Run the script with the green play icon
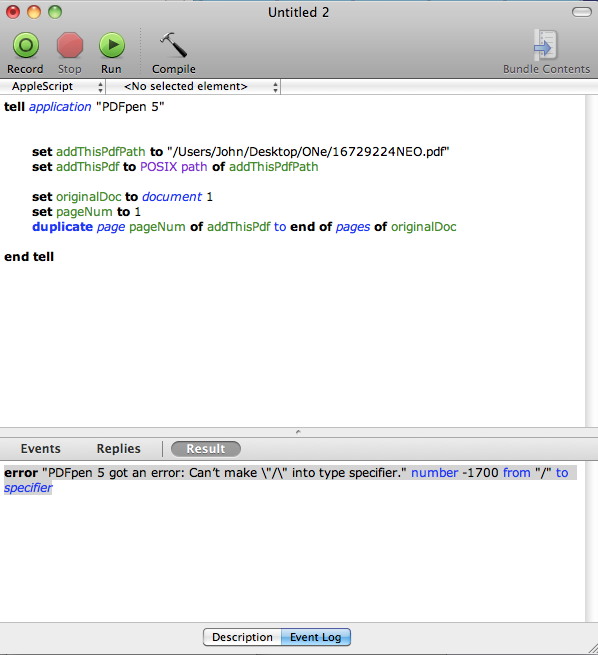The image size is (598, 655). [x=111, y=45]
